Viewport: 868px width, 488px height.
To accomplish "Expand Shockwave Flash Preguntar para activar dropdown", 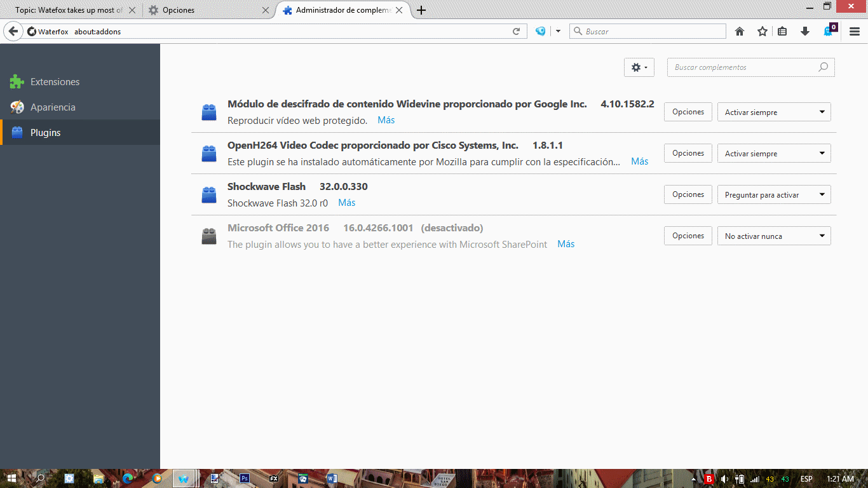I will click(774, 194).
